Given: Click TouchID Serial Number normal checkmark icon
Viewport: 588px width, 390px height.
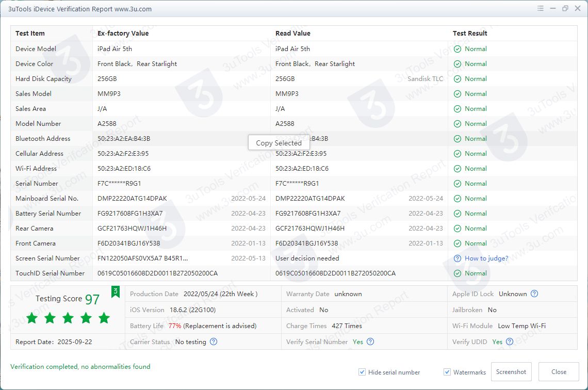Looking at the screenshot, I should pos(457,273).
